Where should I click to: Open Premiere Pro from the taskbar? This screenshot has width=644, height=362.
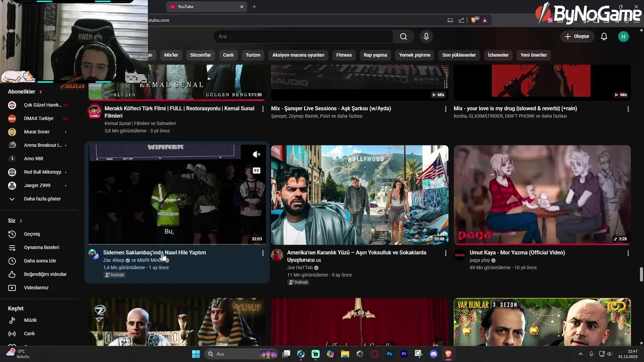tap(404, 354)
